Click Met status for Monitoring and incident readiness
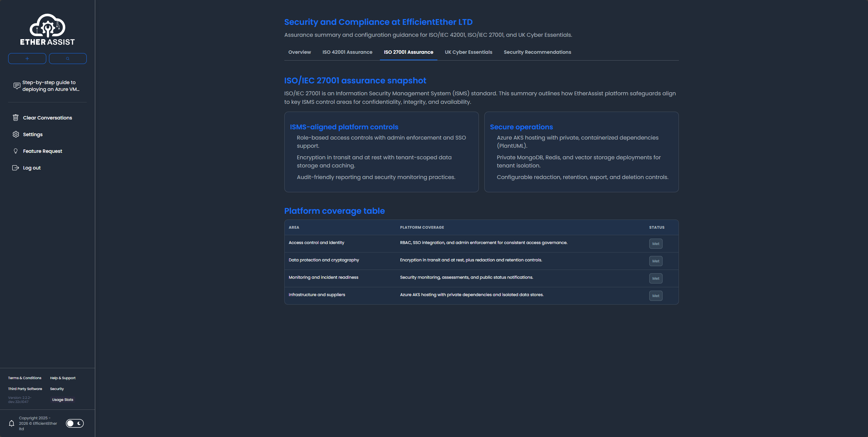Image resolution: width=868 pixels, height=437 pixels. [x=656, y=278]
